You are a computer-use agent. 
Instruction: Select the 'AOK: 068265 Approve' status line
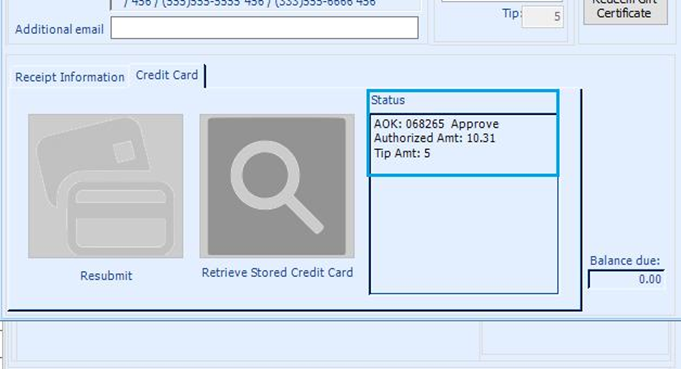coord(436,124)
